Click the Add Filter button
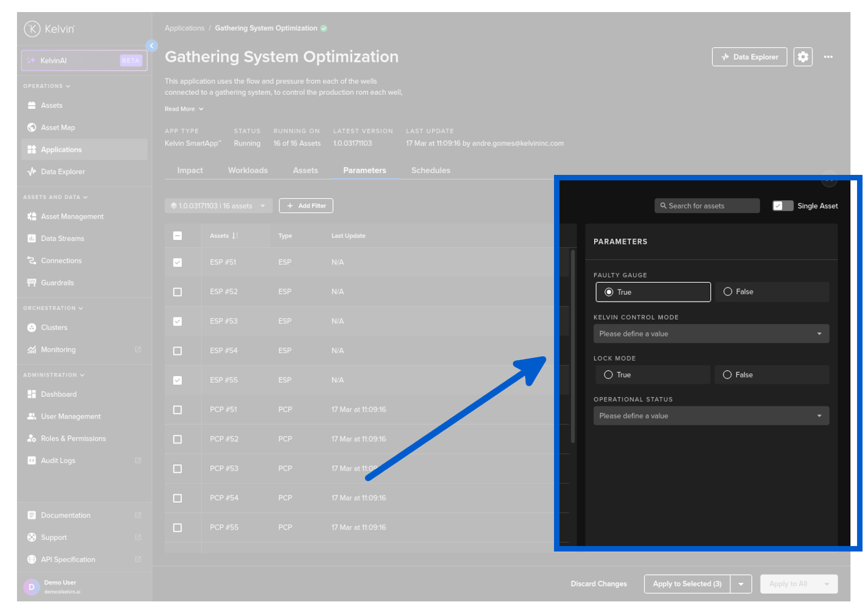Viewport: 868px width, 614px height. pyautogui.click(x=306, y=206)
